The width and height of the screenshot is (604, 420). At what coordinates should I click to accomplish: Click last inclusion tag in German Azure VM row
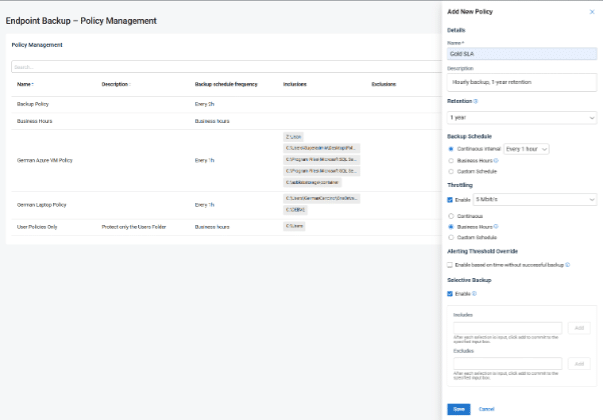(312, 182)
